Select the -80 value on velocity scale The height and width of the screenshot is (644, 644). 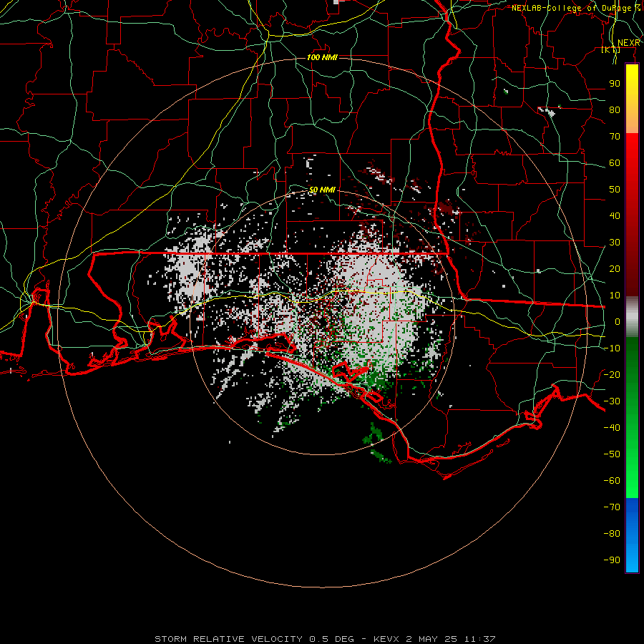point(612,534)
